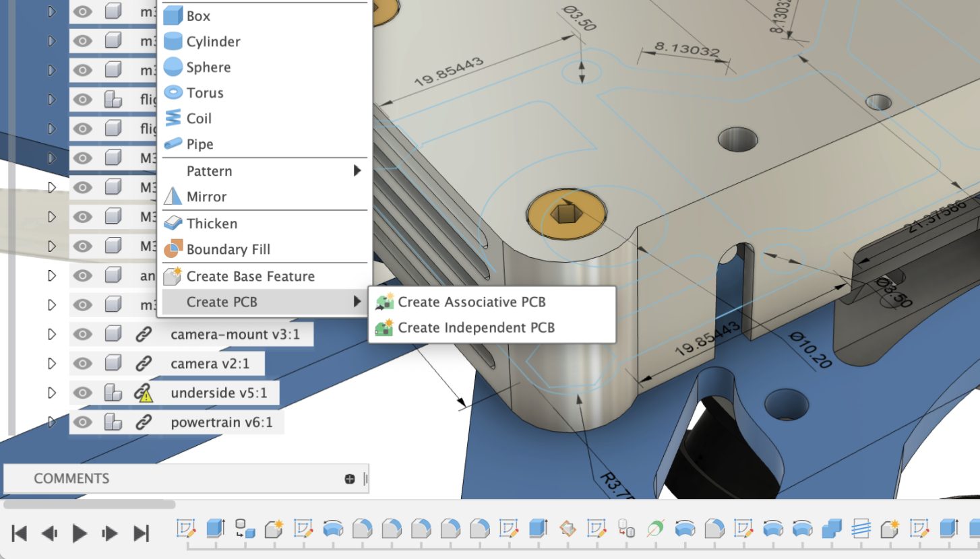Click the Boundary Fill icon
The height and width of the screenshot is (559, 980).
point(173,249)
